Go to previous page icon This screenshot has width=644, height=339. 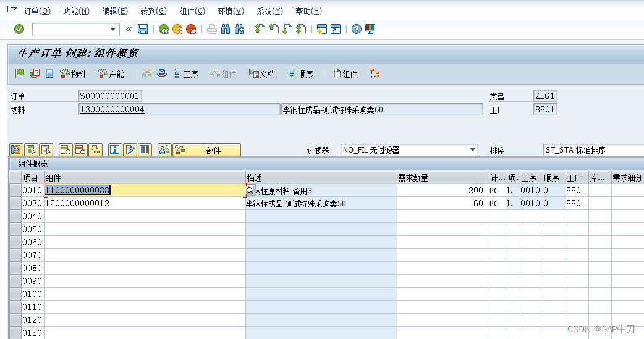coord(274,29)
